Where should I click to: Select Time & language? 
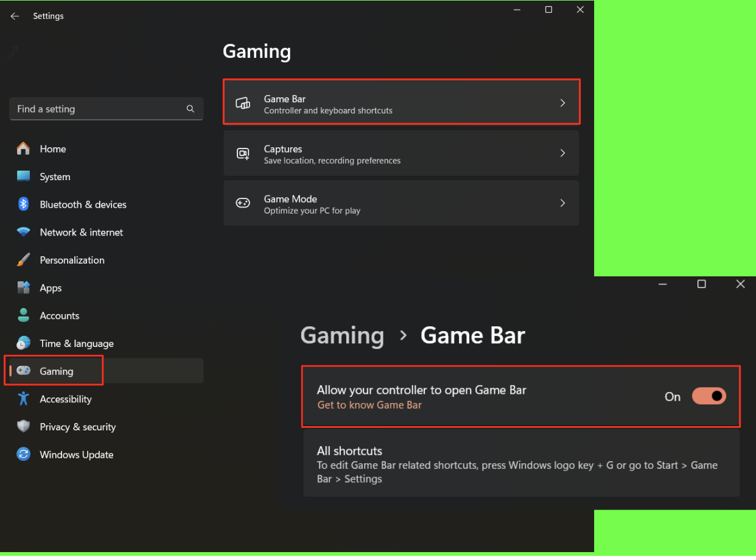click(x=77, y=343)
